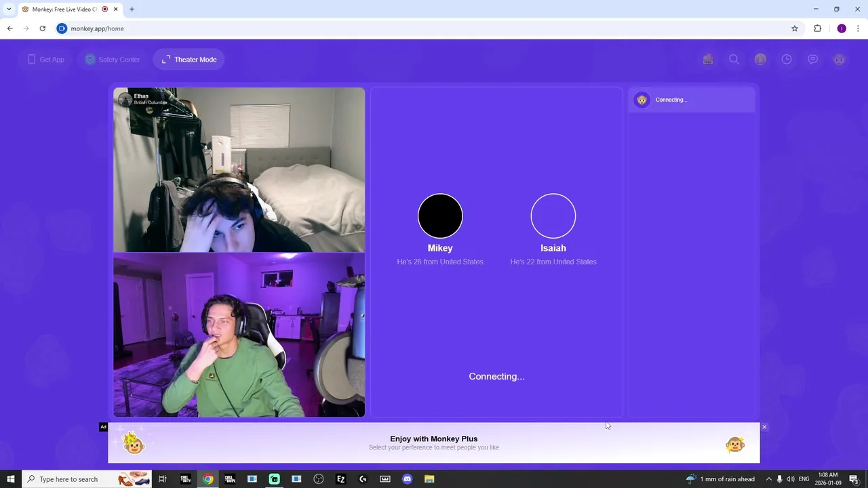Click the Ethan name label on video
Viewport: 868px width, 488px height.
pyautogui.click(x=141, y=96)
